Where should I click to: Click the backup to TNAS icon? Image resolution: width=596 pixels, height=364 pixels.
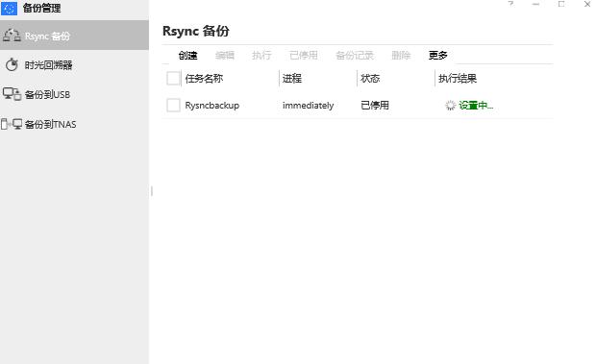[12, 124]
